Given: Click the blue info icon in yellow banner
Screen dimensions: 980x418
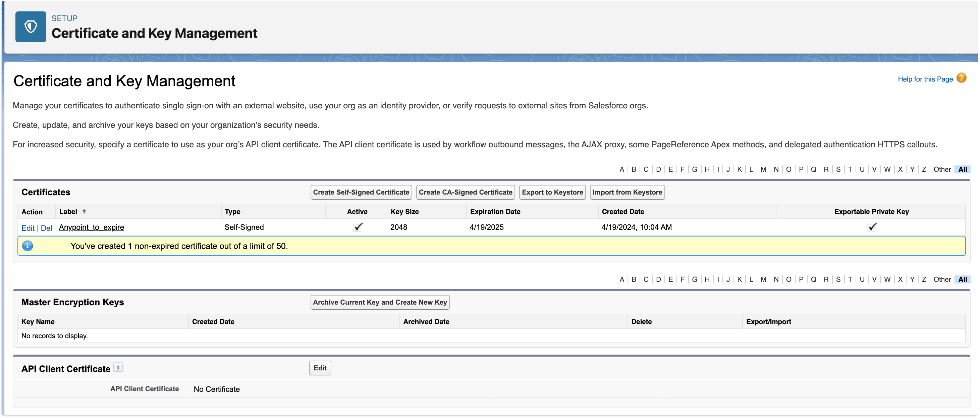Looking at the screenshot, I should [28, 246].
